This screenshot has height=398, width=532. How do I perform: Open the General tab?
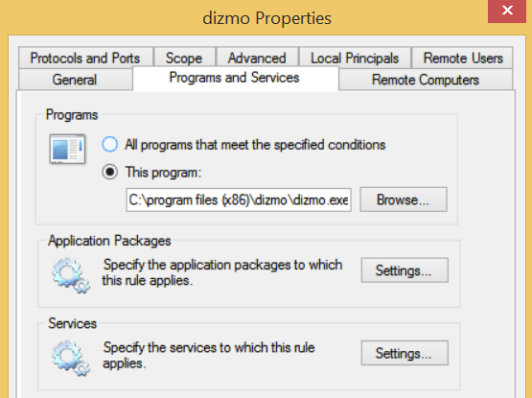click(75, 80)
